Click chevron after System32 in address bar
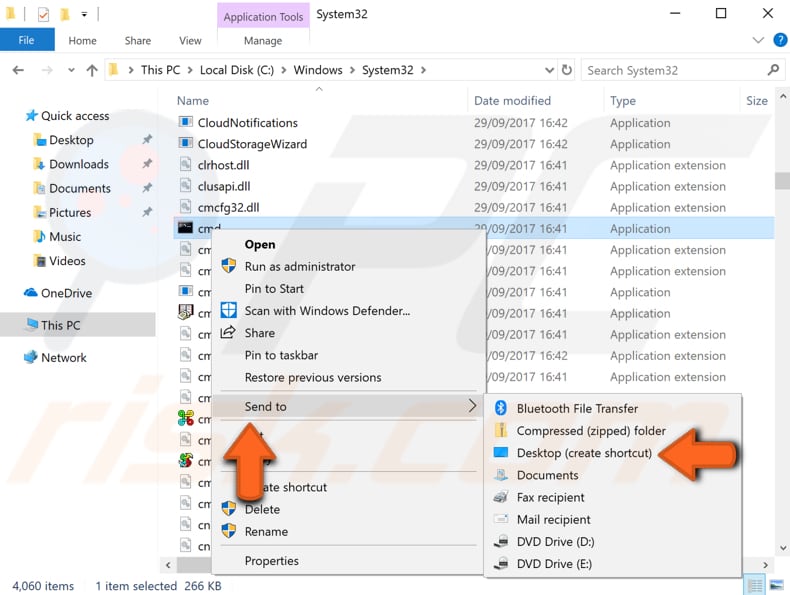 pos(423,70)
